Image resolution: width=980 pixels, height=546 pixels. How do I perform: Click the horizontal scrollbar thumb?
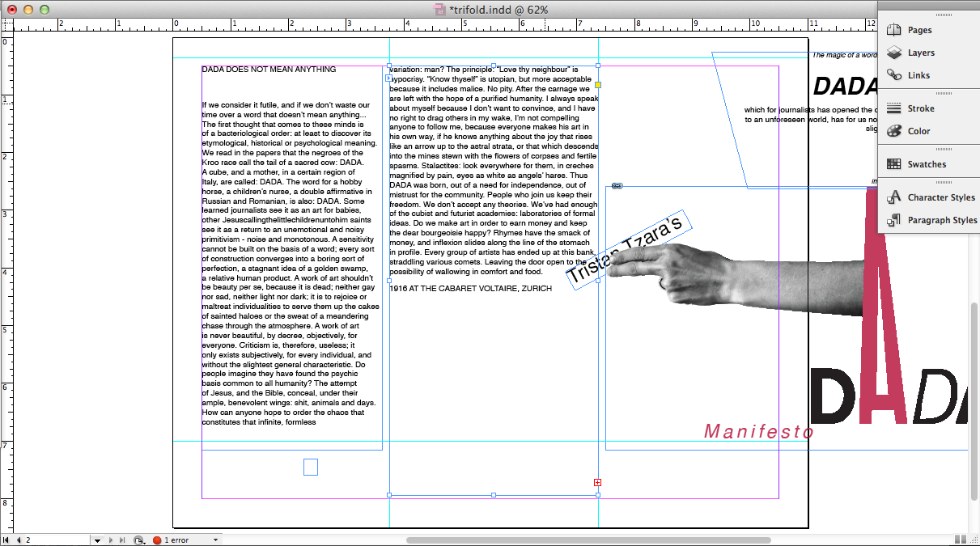coord(588,540)
